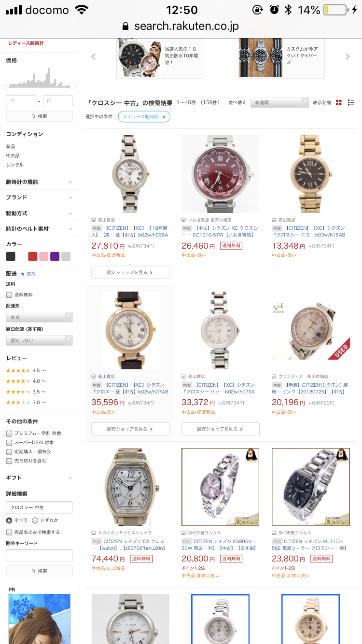Show next carousel banner with right arrow

coord(348,57)
